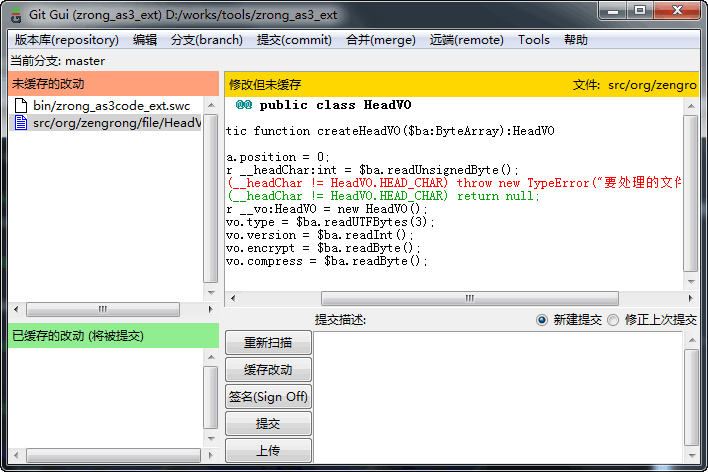Open the Tools menu
Viewport: 708px width, 472px height.
pos(533,40)
